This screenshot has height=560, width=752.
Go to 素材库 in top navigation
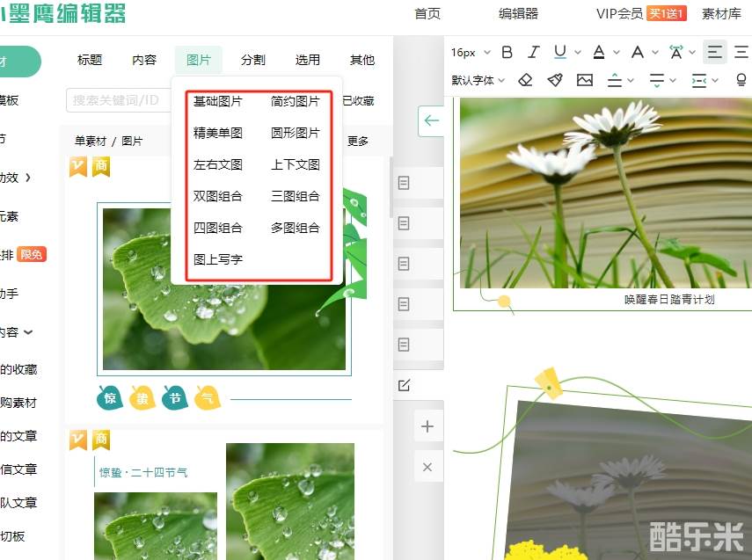click(721, 13)
